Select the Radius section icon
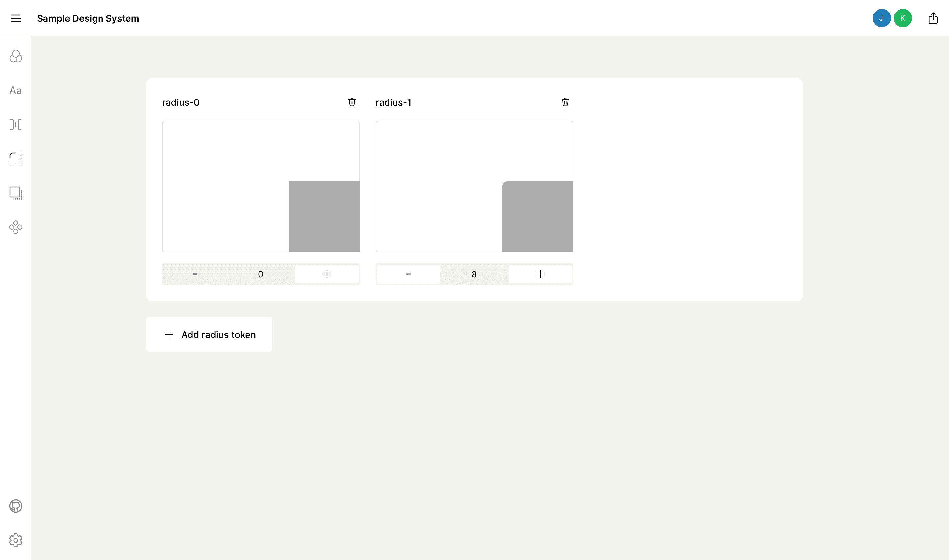 [x=16, y=158]
